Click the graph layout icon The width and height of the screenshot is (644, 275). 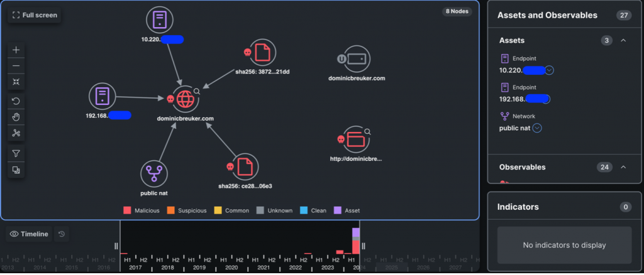(x=16, y=132)
